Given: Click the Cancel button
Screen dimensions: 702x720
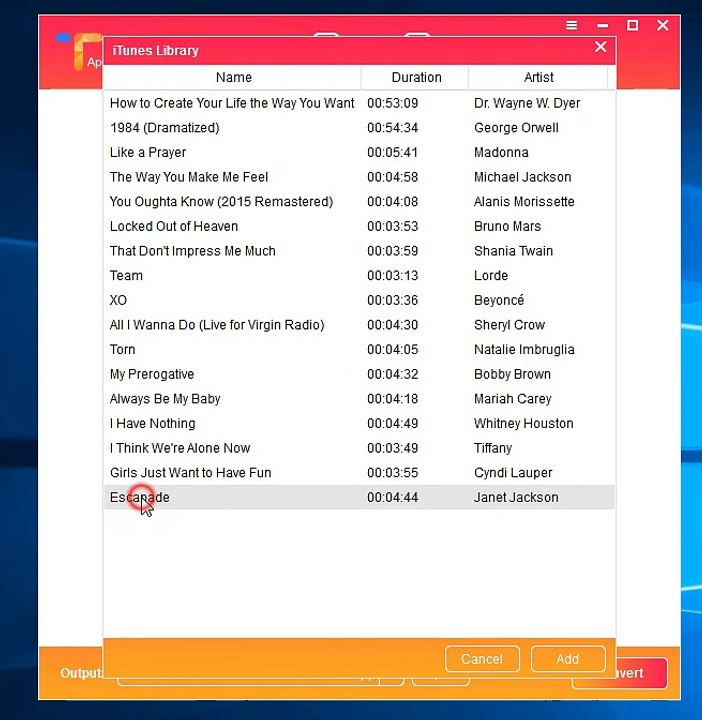Looking at the screenshot, I should click(482, 659).
